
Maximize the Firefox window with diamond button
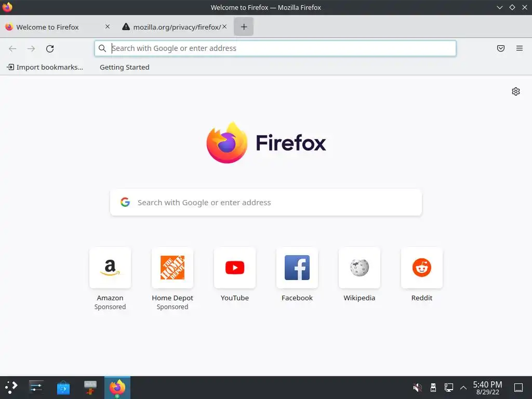coord(512,7)
